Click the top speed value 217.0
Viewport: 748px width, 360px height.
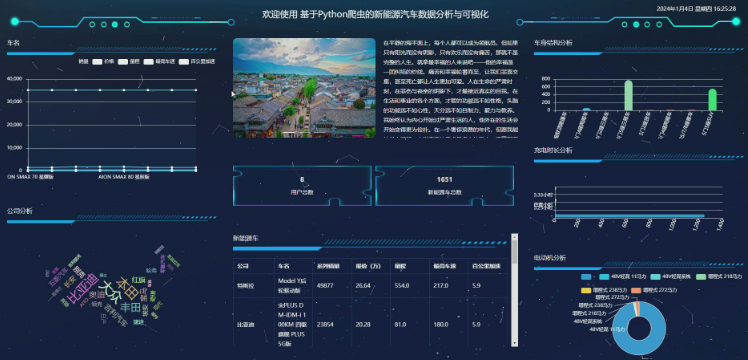441,286
